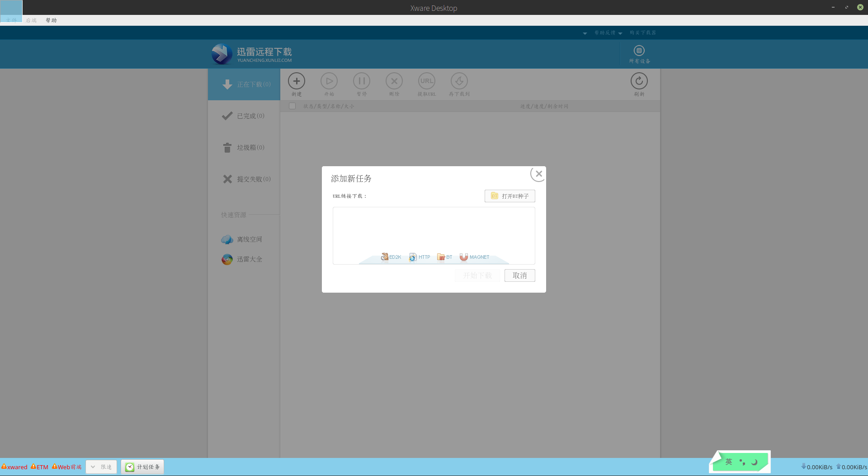Toggle the select-all tasks checkbox
The image size is (868, 476).
[292, 106]
